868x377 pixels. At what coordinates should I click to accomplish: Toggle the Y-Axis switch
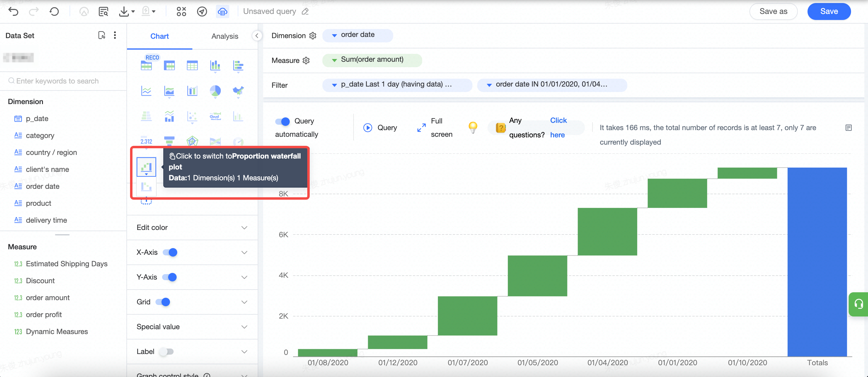point(169,277)
